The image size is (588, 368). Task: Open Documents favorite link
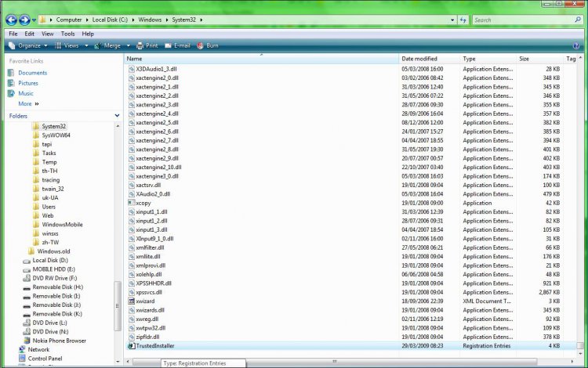click(33, 73)
